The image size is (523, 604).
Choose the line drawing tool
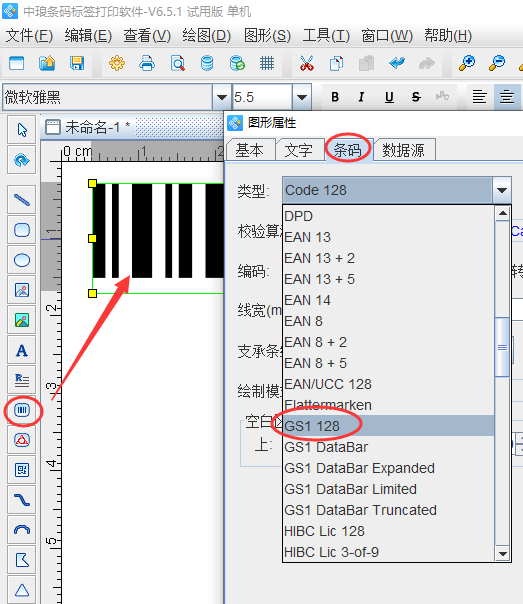22,200
